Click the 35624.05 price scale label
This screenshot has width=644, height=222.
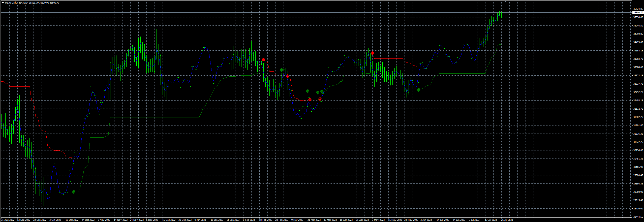click(x=638, y=9)
